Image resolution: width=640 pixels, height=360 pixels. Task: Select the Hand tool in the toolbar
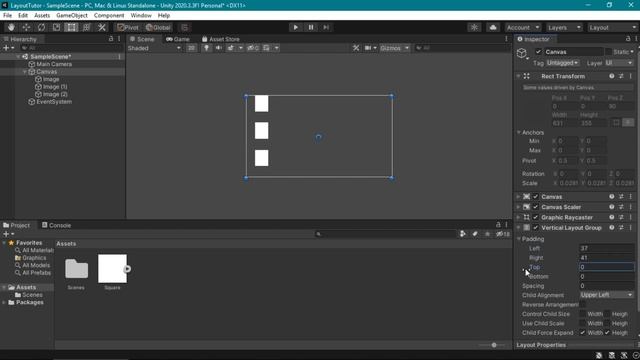(x=11, y=27)
